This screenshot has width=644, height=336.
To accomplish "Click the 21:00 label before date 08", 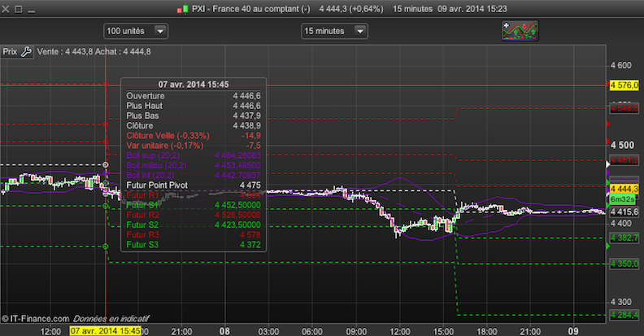I will 181,331.
